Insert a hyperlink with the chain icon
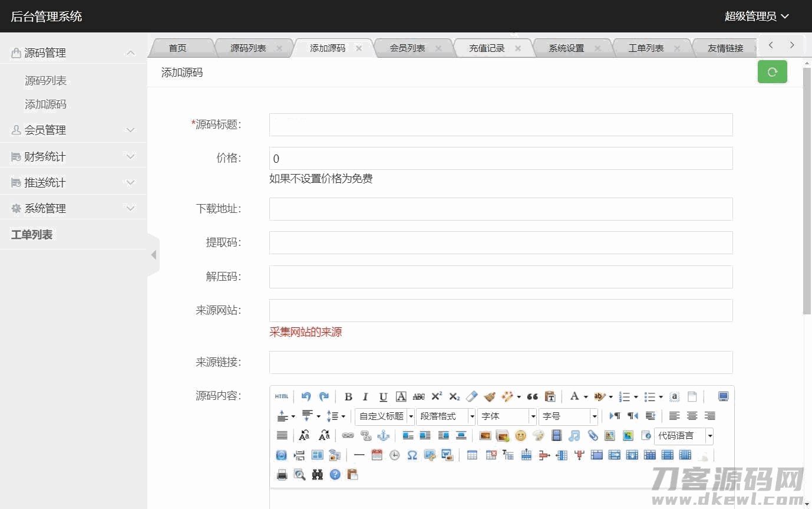Image resolution: width=812 pixels, height=509 pixels. click(x=348, y=436)
